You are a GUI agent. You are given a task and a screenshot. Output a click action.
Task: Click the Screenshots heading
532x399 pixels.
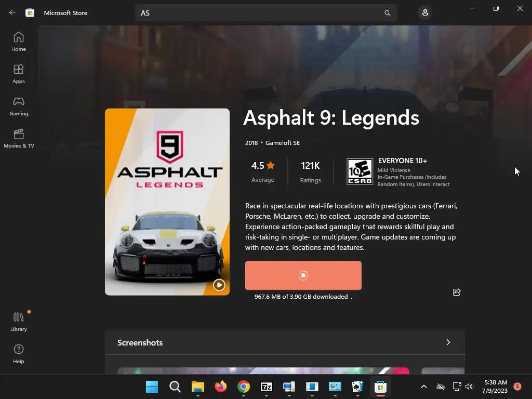[x=140, y=343]
